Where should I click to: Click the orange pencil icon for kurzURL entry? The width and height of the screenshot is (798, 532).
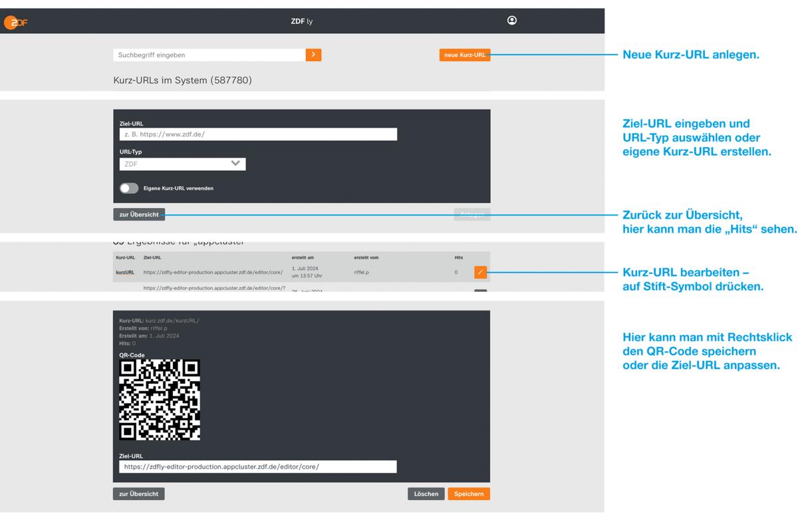point(480,272)
